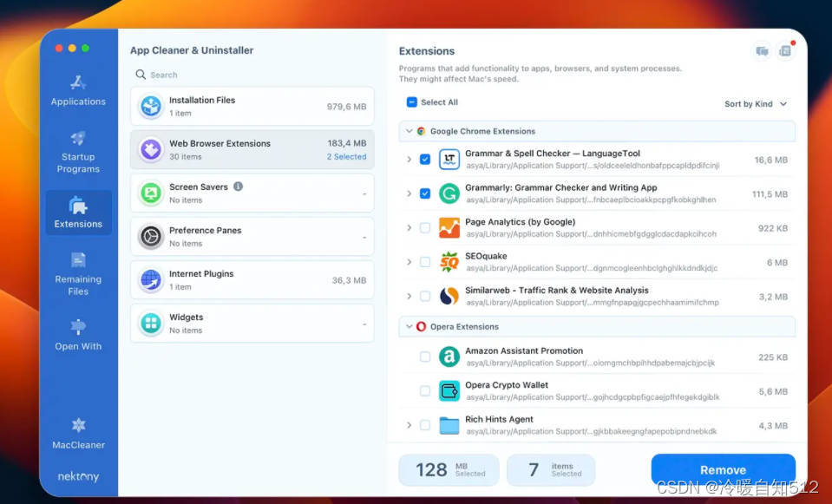Click Screen Savers info icon
This screenshot has width=832, height=504.
tap(239, 187)
